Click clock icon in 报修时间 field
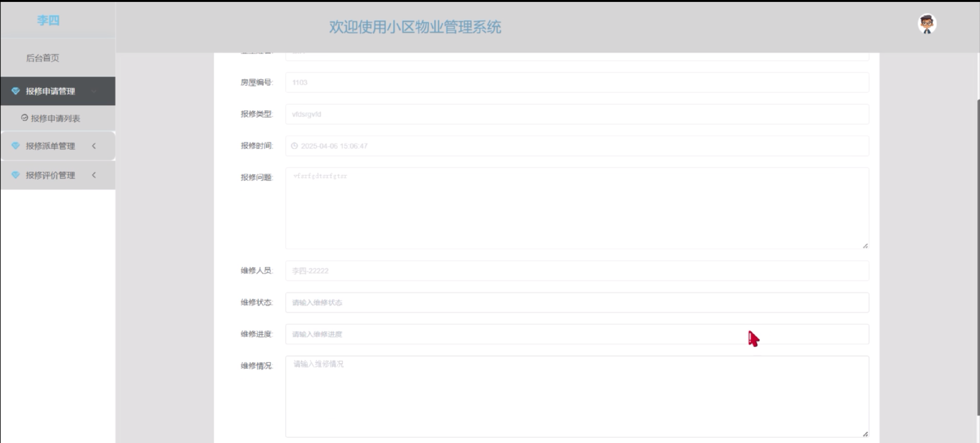Screen dimensions: 980x443 pyautogui.click(x=294, y=146)
